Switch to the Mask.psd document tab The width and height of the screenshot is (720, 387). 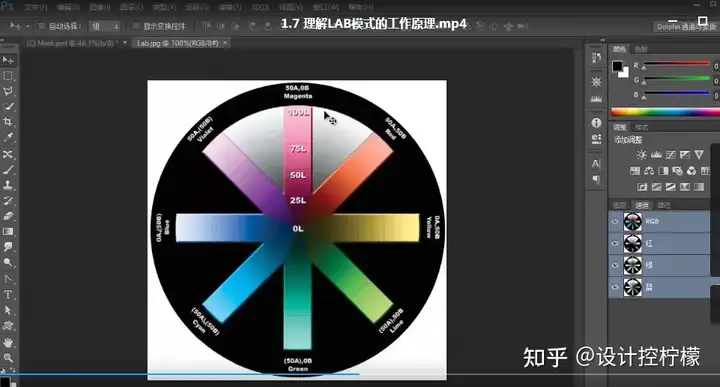pos(72,43)
